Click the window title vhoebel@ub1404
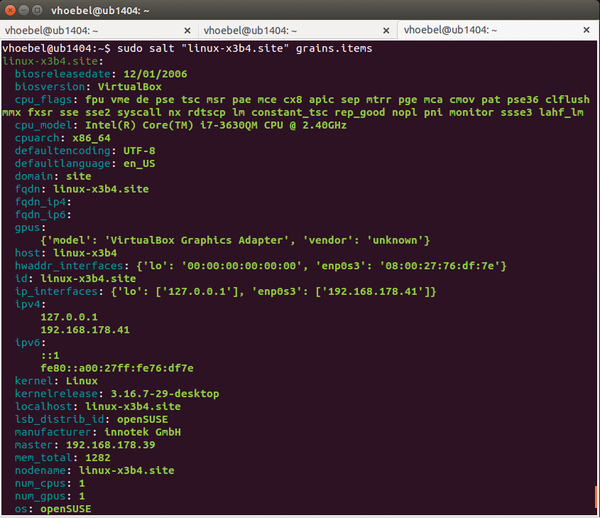The width and height of the screenshot is (600, 518). 100,10
